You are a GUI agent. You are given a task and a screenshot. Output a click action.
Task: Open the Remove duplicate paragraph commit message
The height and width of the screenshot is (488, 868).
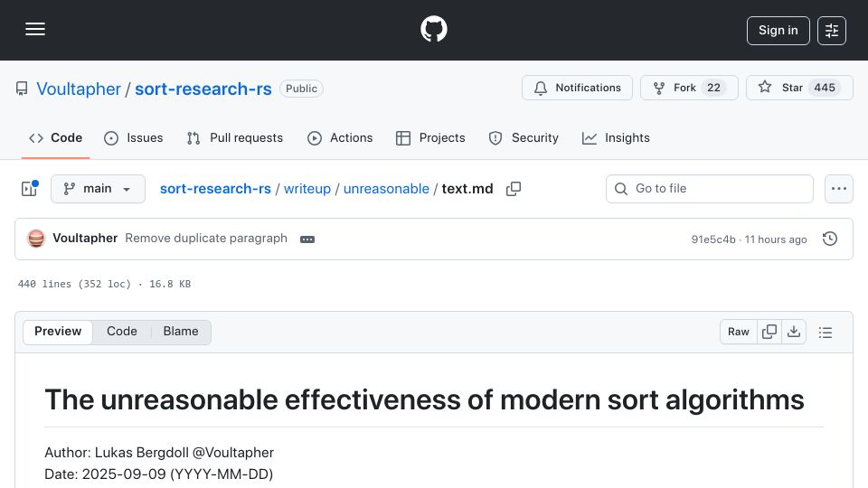click(206, 238)
